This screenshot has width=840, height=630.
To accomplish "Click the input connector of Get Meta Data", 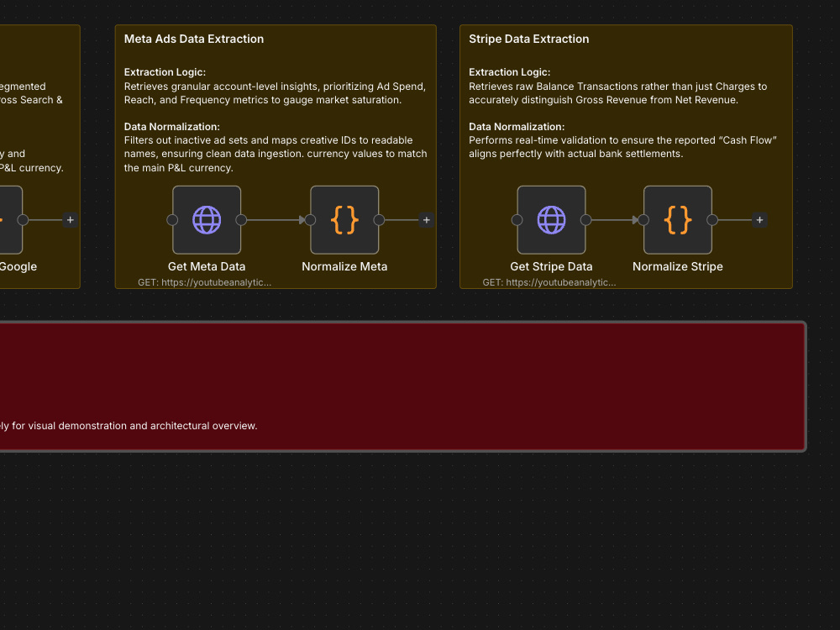I will click(172, 219).
